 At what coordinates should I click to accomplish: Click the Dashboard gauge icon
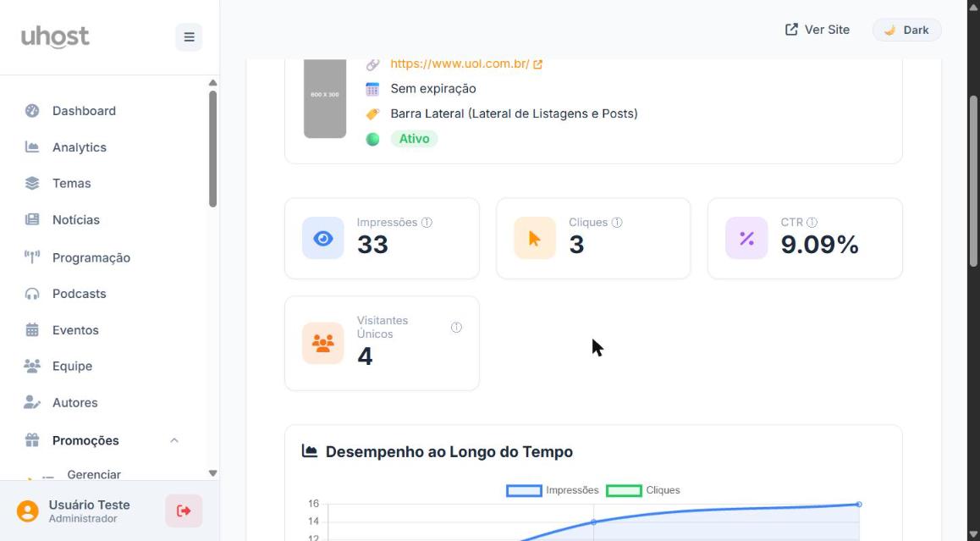[x=32, y=111]
